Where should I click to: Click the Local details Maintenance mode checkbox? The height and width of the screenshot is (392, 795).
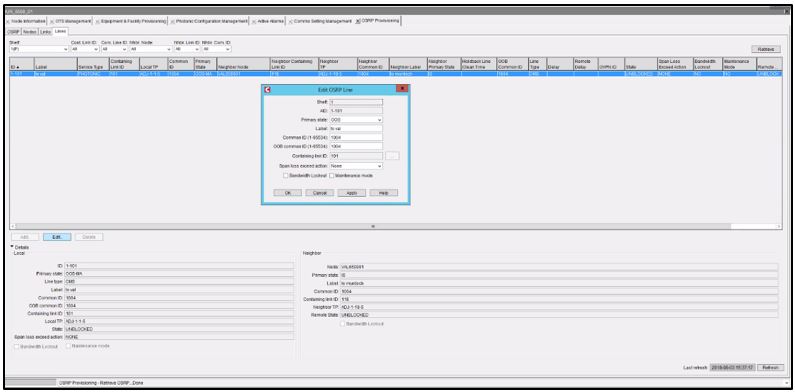pos(68,346)
